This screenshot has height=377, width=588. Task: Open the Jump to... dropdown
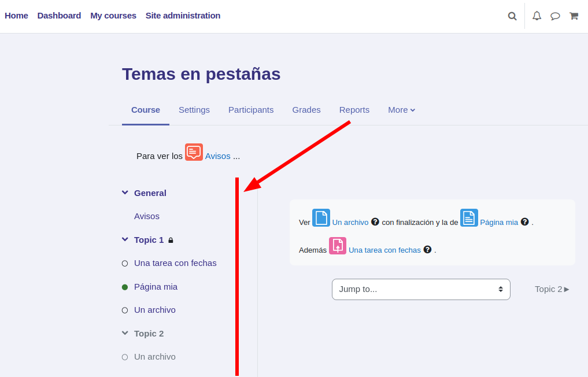[421, 289]
